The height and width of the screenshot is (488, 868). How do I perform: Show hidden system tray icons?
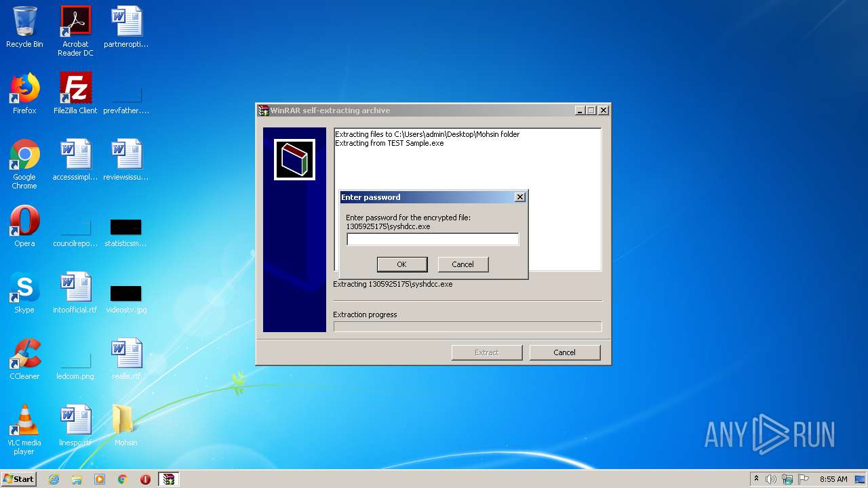[756, 479]
